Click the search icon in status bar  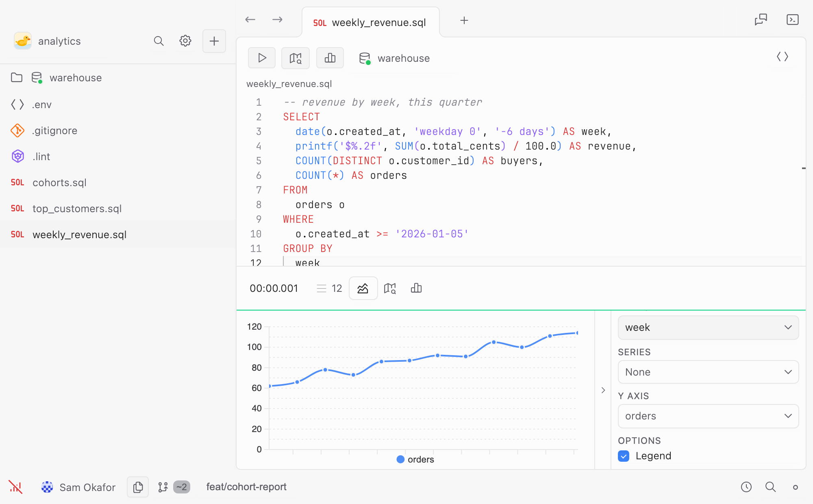(771, 487)
